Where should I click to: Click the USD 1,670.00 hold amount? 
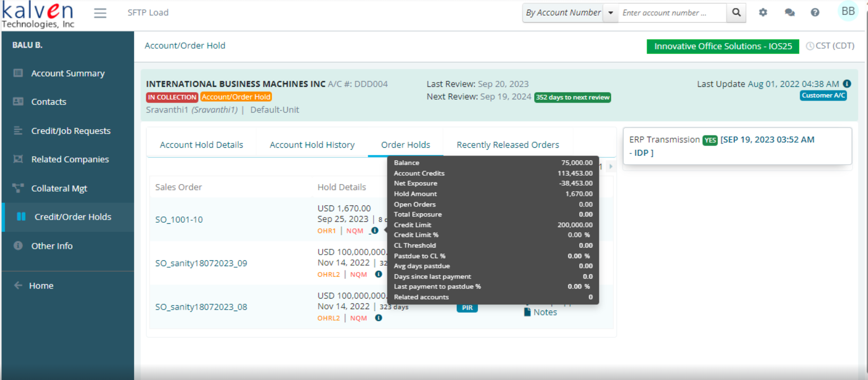(344, 209)
